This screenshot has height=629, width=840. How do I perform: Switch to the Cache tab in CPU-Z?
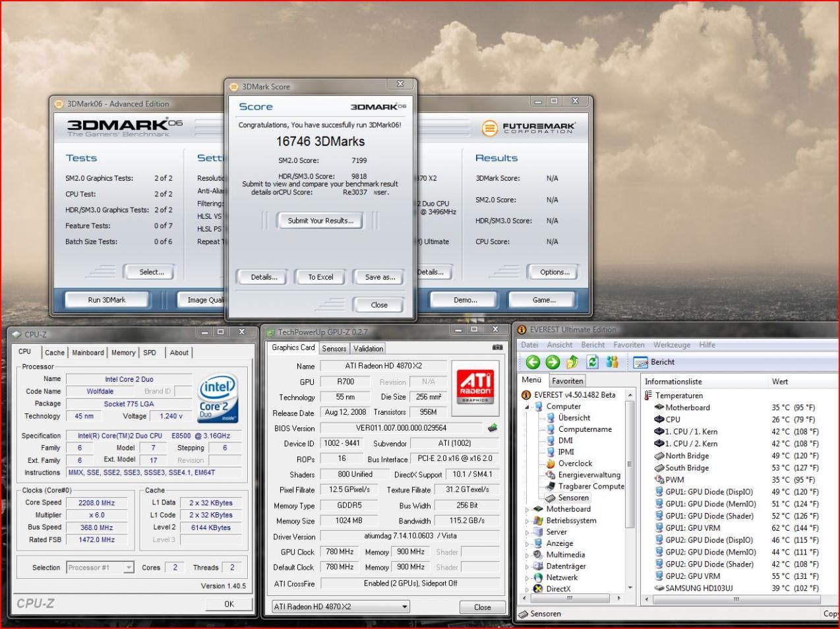pos(55,353)
